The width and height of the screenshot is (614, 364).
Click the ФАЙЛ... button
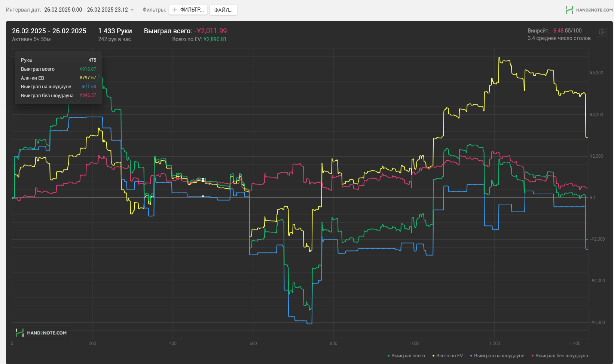(x=223, y=10)
